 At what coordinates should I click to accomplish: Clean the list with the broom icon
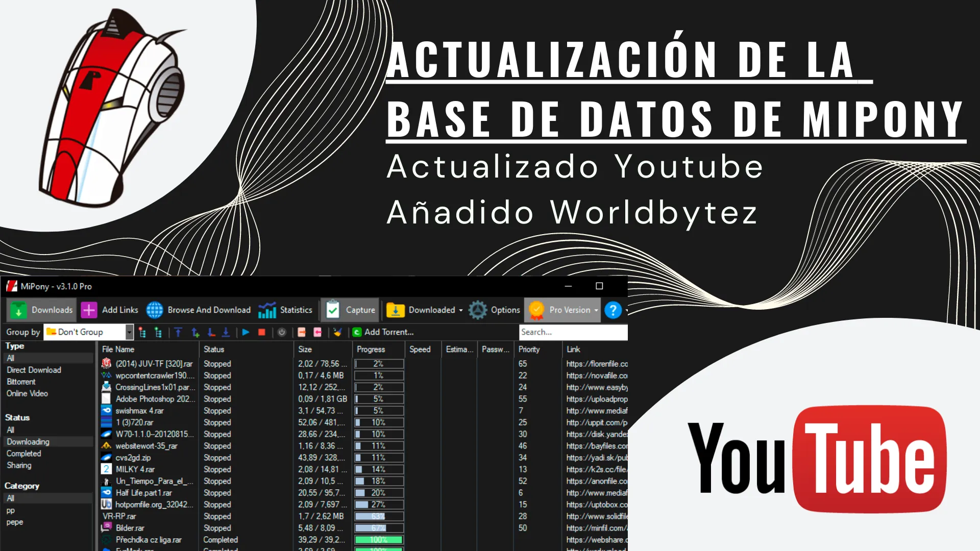click(337, 332)
